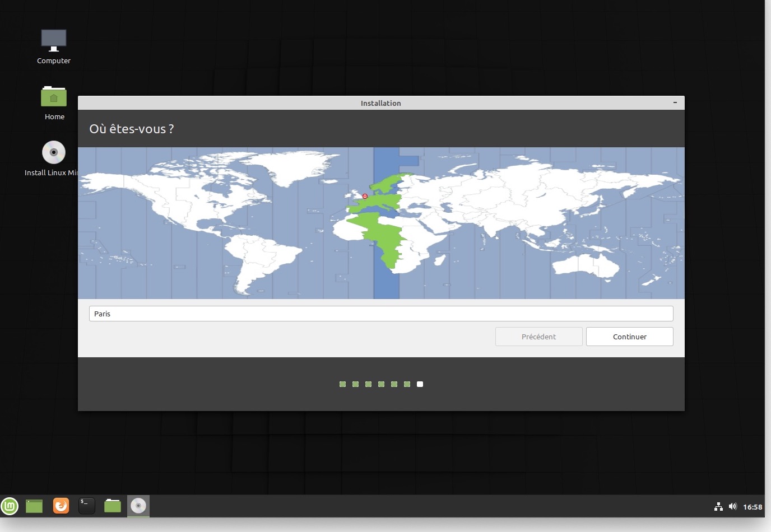Launch Firefox from the panel
The height and width of the screenshot is (532, 771).
coord(61,506)
